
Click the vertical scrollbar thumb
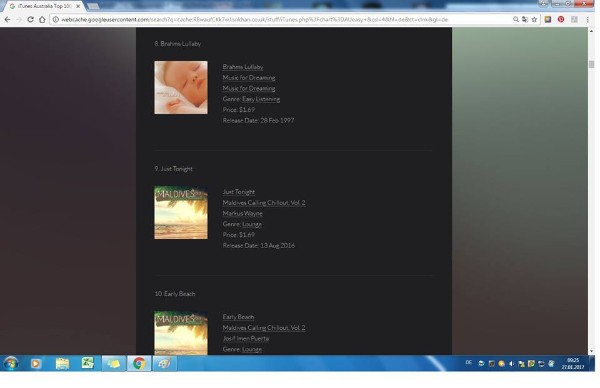pos(592,64)
